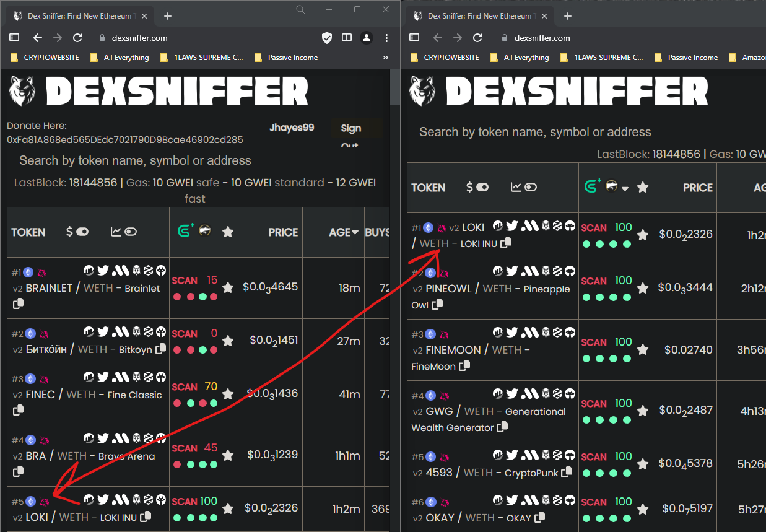
Task: Click the mask icon on the 4593 row
Action: tap(570, 456)
